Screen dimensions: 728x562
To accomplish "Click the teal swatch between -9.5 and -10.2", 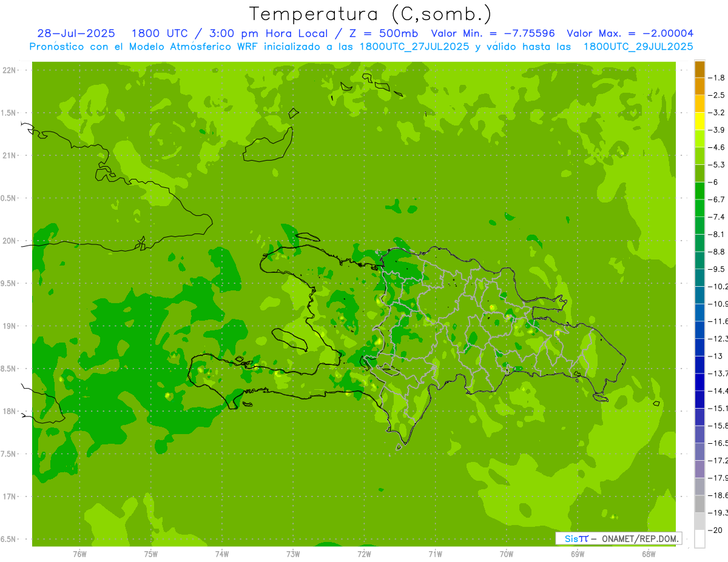I will pyautogui.click(x=699, y=278).
